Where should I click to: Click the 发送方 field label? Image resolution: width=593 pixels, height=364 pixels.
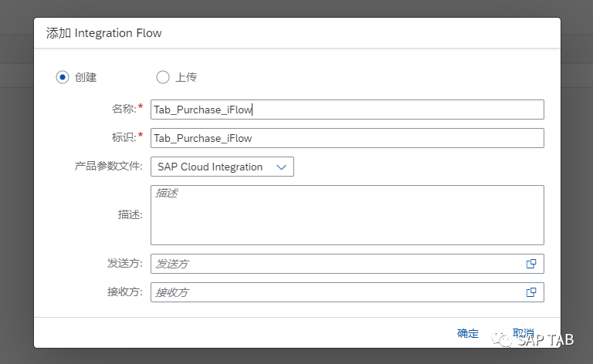coord(125,263)
